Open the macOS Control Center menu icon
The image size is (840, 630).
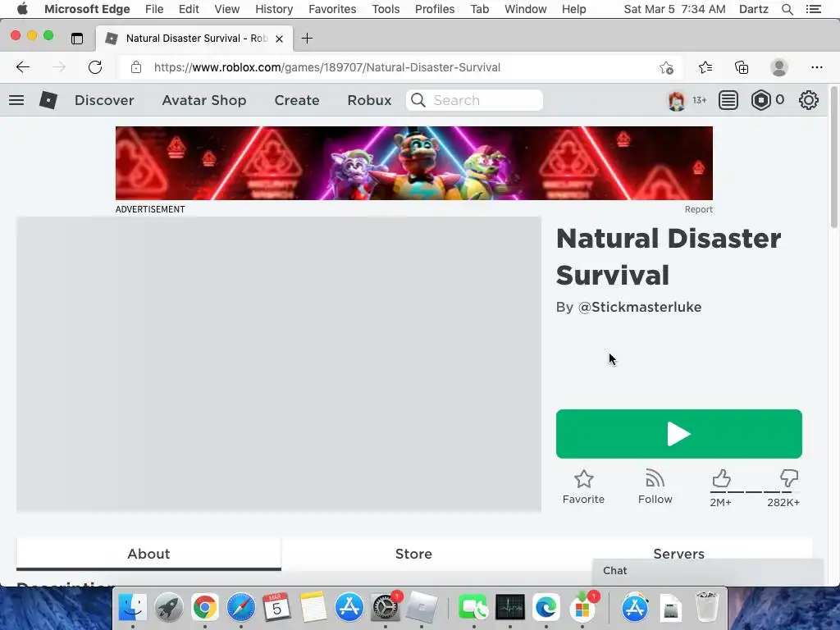coord(814,9)
